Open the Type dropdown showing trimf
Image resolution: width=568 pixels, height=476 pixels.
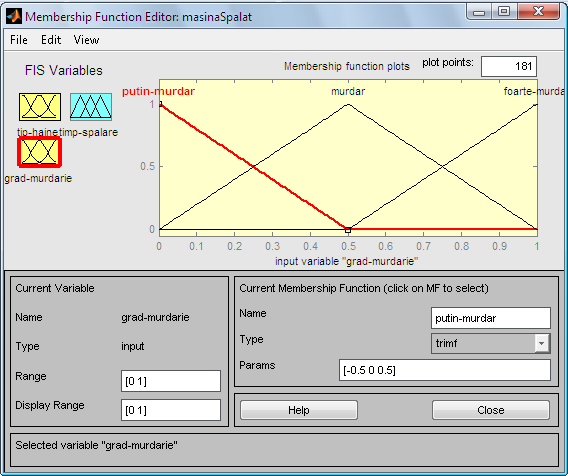(491, 343)
